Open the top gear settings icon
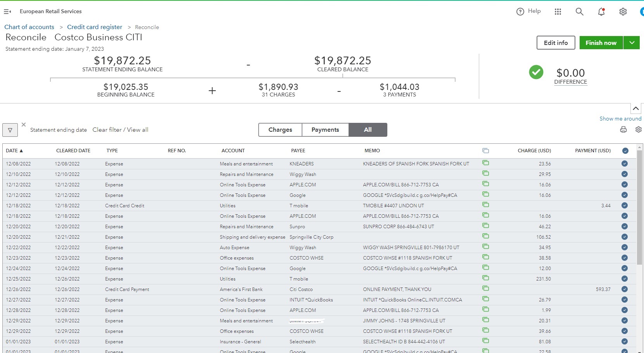The width and height of the screenshot is (644, 353). pyautogui.click(x=623, y=12)
